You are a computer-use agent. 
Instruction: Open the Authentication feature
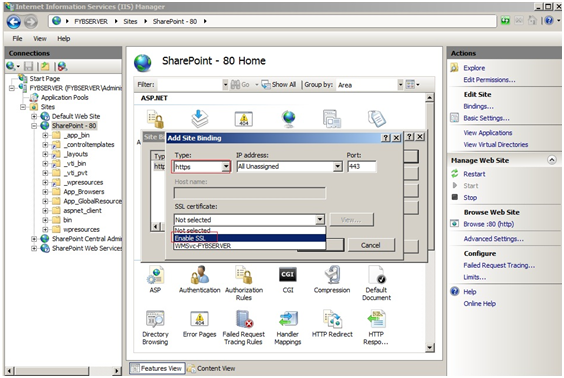click(200, 279)
